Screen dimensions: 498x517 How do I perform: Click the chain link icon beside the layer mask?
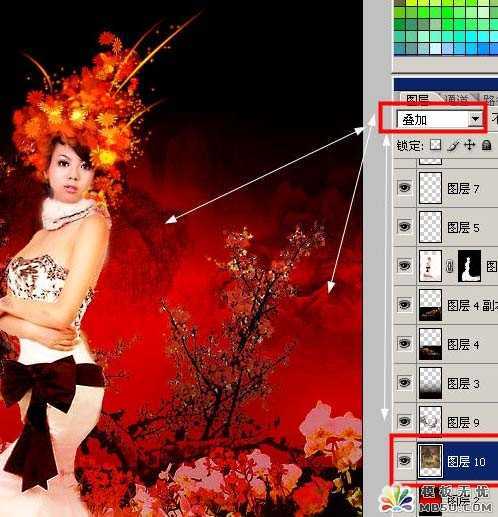pyautogui.click(x=450, y=266)
